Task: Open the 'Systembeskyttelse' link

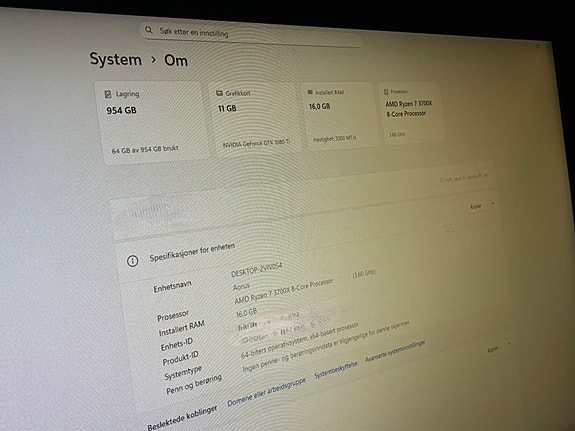Action: click(336, 370)
